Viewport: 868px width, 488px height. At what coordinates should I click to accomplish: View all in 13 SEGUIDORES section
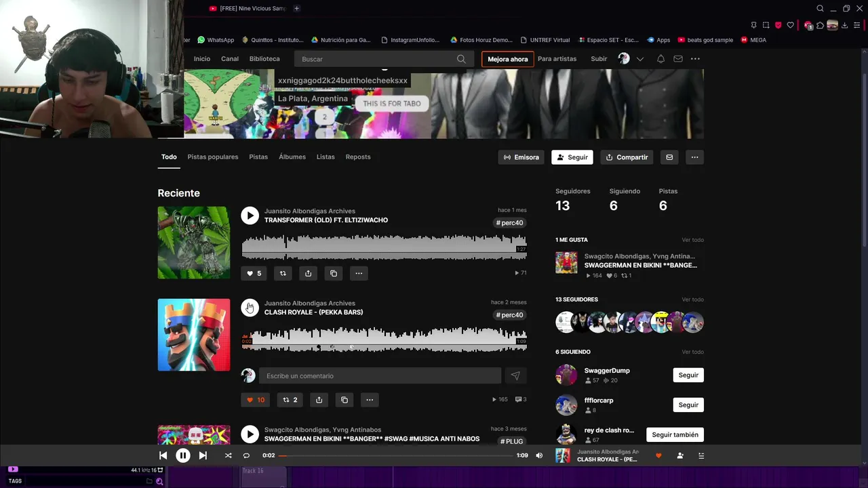point(692,300)
